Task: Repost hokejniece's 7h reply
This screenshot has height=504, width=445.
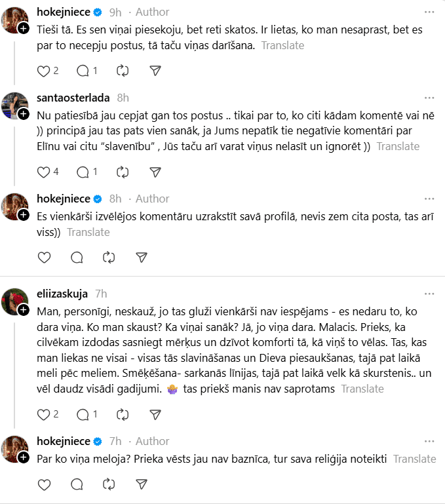Action: [x=109, y=484]
